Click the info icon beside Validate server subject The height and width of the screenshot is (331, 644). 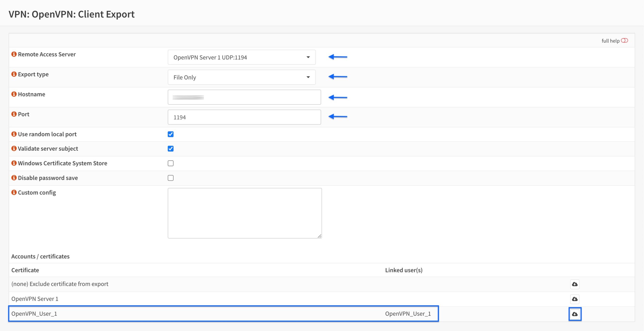click(14, 148)
